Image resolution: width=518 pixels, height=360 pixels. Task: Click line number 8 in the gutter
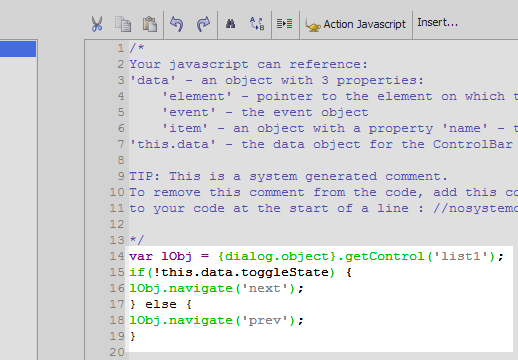click(x=121, y=160)
